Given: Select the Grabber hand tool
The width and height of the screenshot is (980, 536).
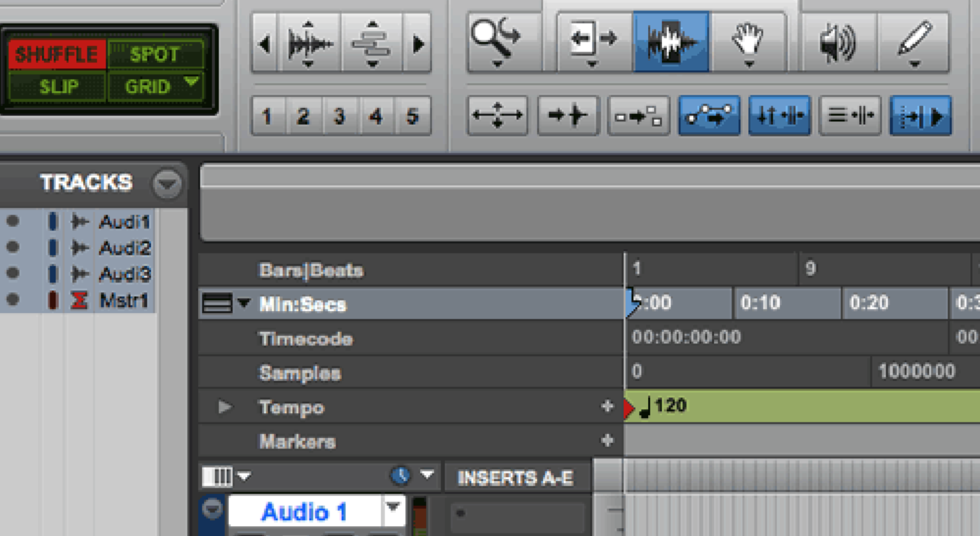Looking at the screenshot, I should coord(748,42).
